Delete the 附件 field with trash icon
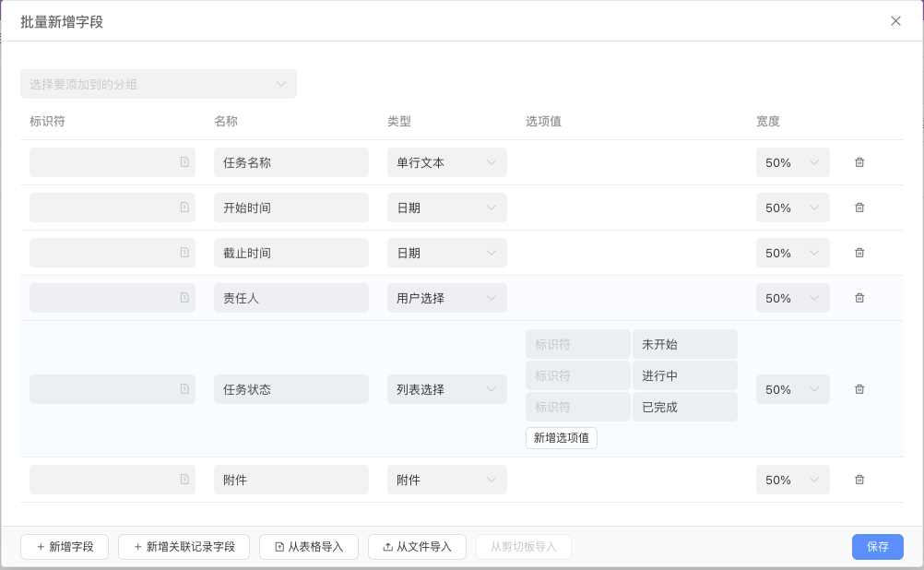This screenshot has height=570, width=924. pyautogui.click(x=859, y=479)
